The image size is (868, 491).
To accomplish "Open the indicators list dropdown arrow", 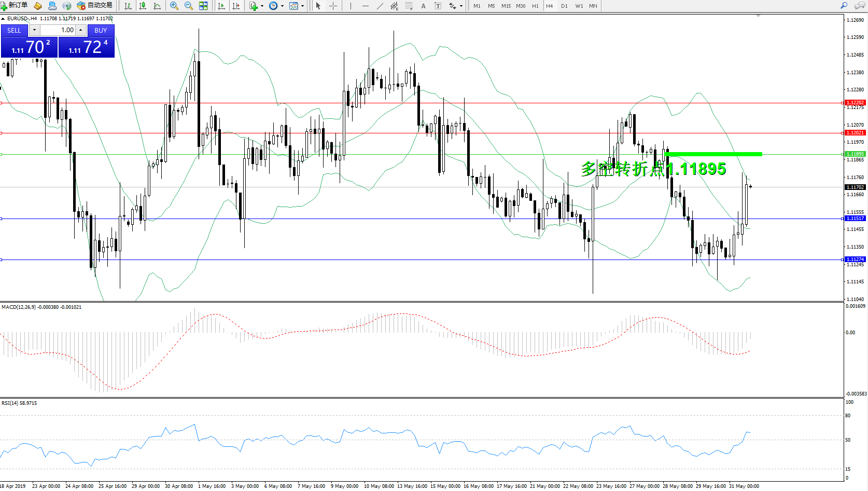I will coord(262,6).
